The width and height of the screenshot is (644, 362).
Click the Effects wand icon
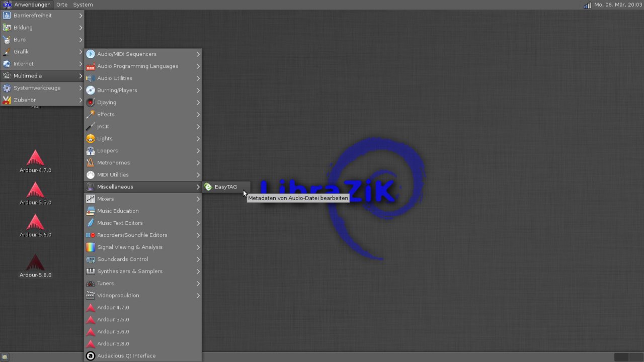[91, 114]
